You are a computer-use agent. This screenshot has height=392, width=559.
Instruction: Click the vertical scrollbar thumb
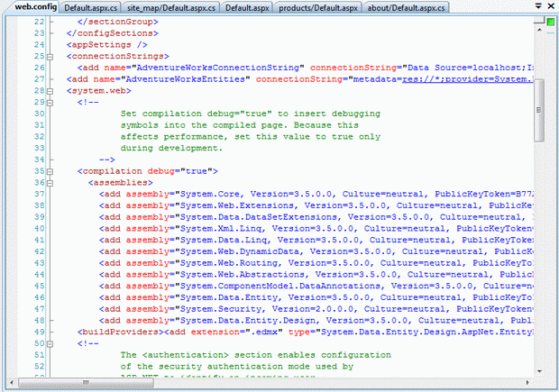(539, 110)
